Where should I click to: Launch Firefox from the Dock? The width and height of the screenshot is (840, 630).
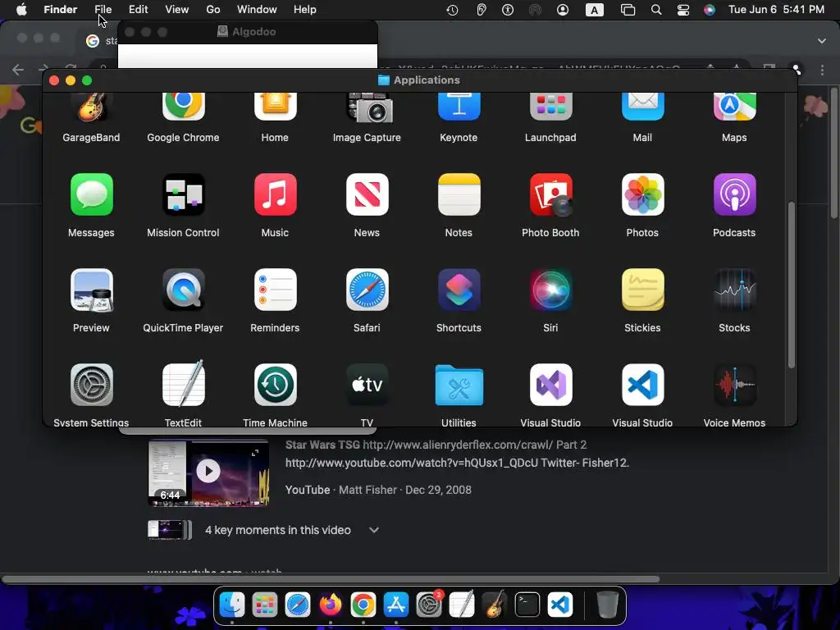point(331,605)
